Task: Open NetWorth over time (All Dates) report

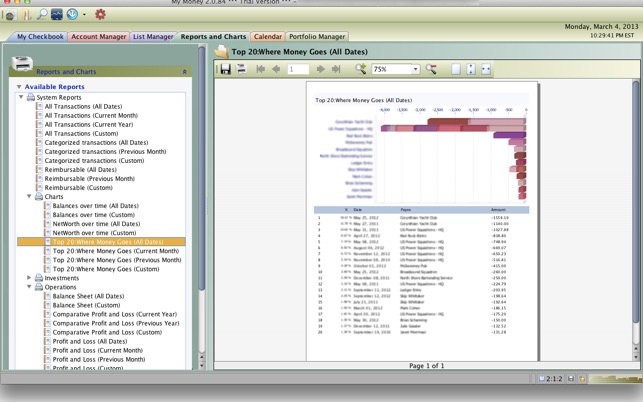Action: point(96,224)
